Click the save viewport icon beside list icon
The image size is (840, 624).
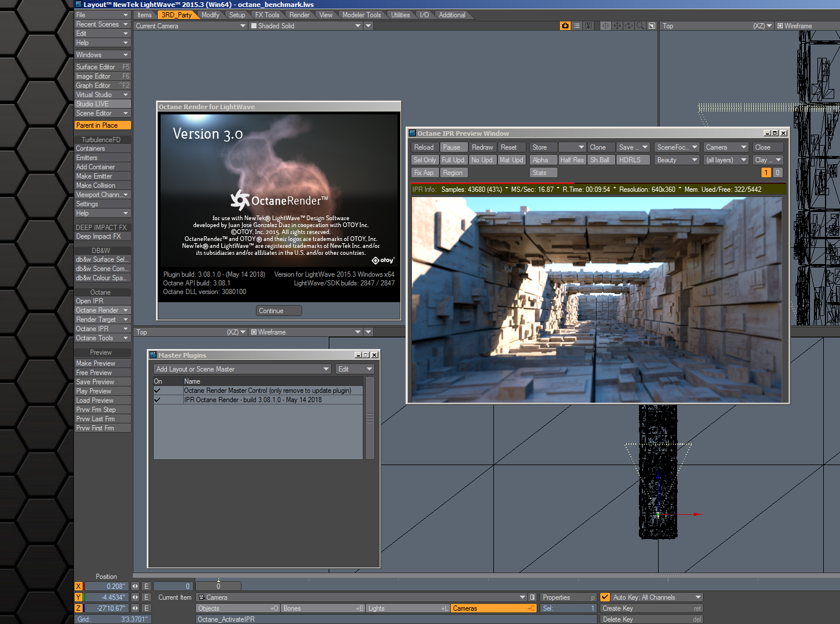(x=588, y=26)
